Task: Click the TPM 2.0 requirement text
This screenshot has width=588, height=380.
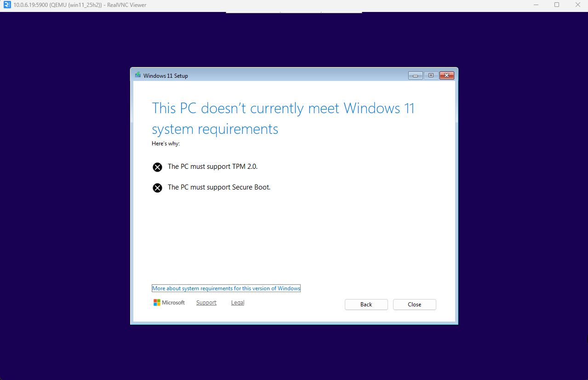Action: point(212,167)
